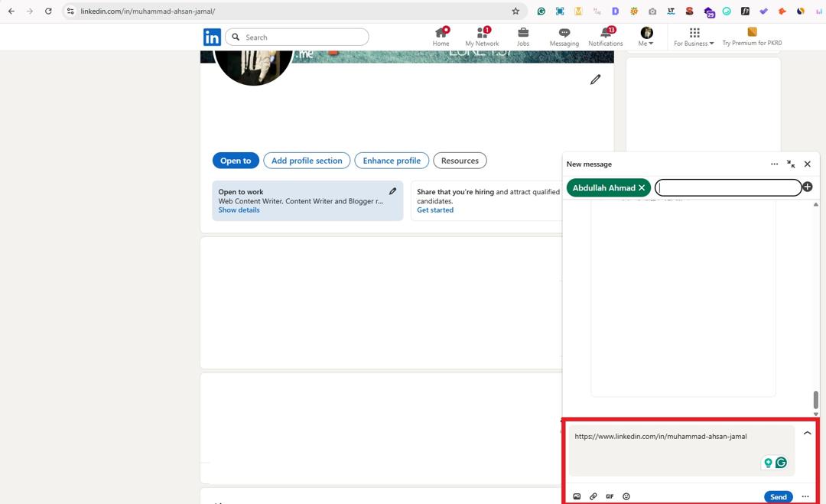Click the Grammarly extension in browser toolbar
The width and height of the screenshot is (826, 504).
(541, 11)
